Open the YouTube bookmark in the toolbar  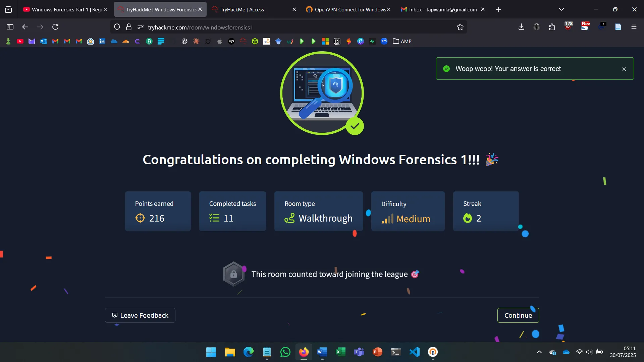(x=20, y=41)
